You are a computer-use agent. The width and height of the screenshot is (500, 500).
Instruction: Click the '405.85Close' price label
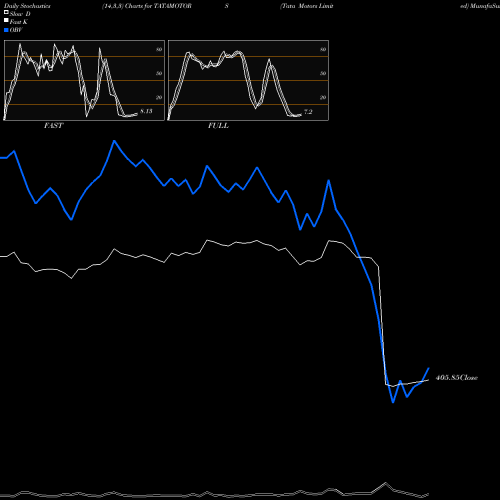coord(457,378)
